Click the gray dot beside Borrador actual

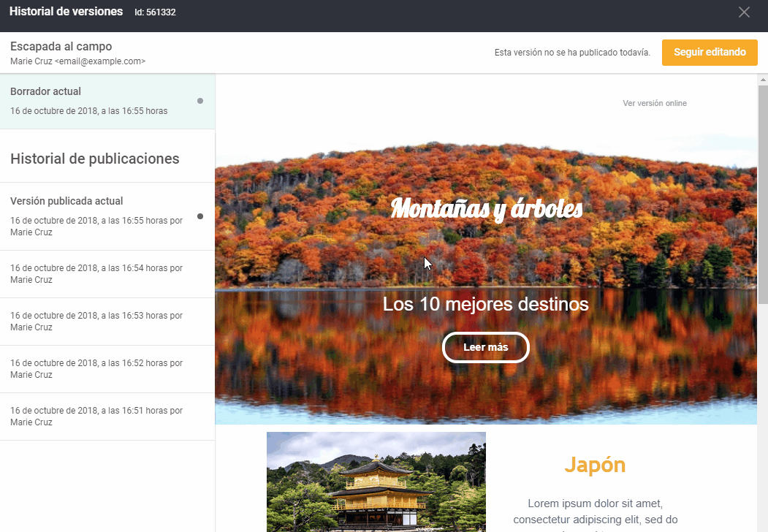pyautogui.click(x=200, y=101)
